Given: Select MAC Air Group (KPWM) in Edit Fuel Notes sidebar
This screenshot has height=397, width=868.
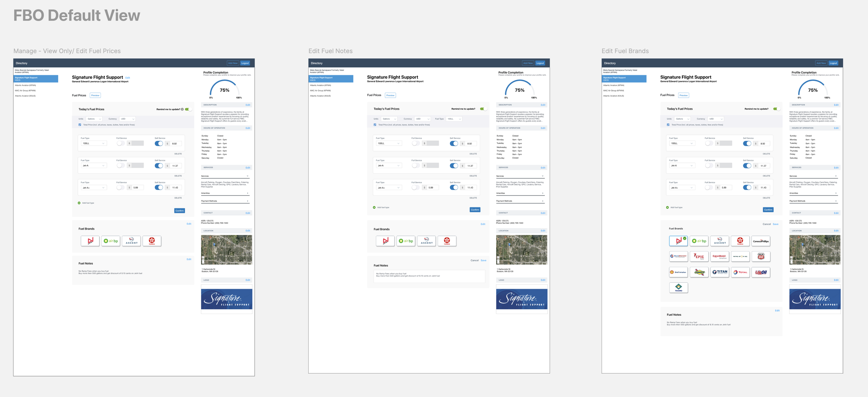Looking at the screenshot, I should coord(320,91).
